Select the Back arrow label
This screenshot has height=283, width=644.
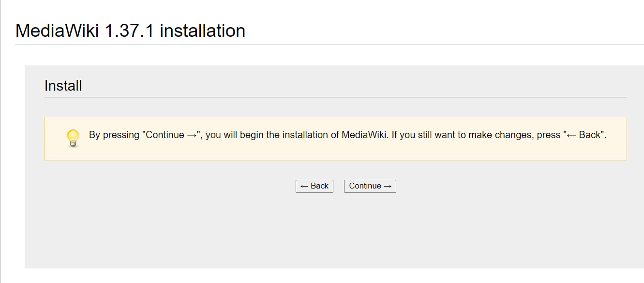pos(314,186)
